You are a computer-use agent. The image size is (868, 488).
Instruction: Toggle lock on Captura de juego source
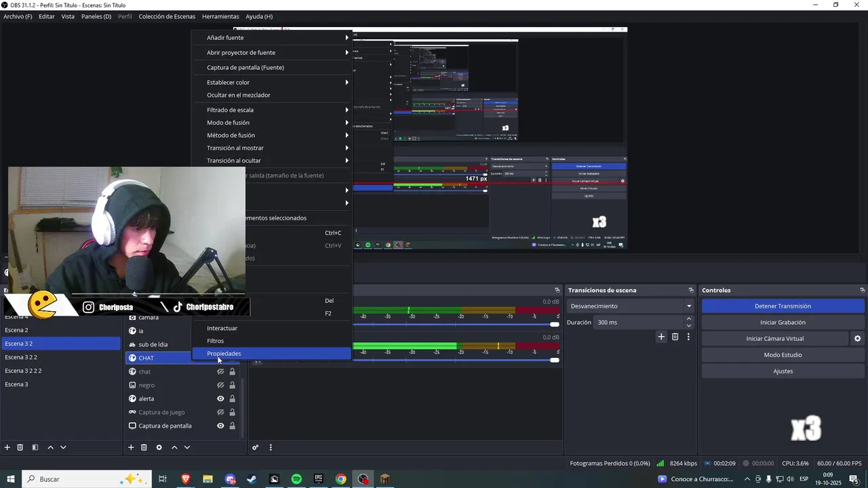tap(232, 412)
